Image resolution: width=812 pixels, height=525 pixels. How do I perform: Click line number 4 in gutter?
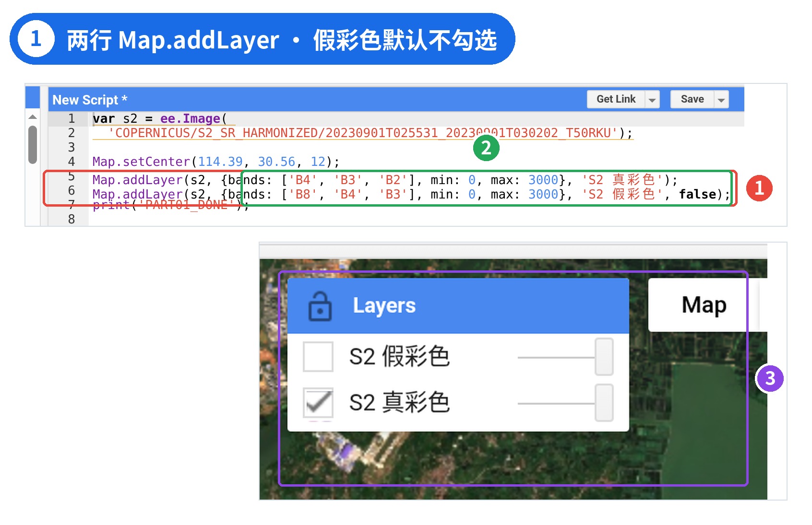tap(72, 162)
